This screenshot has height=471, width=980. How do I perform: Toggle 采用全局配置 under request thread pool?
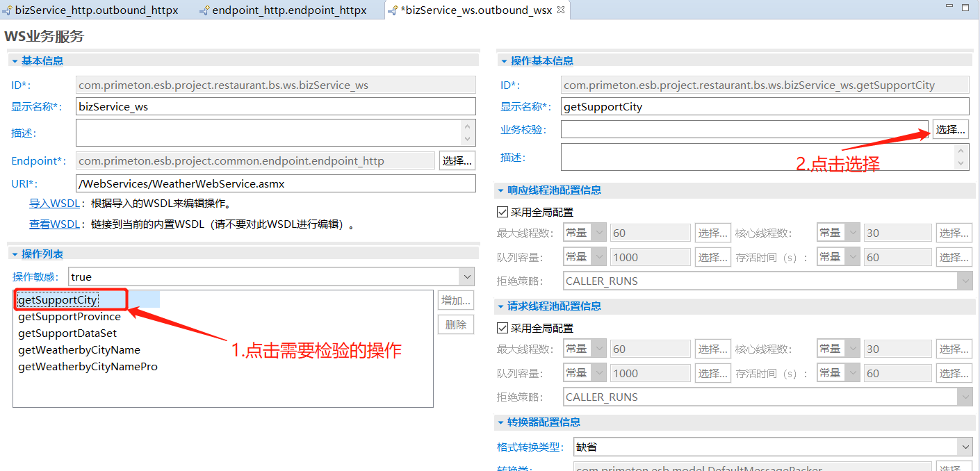pyautogui.click(x=503, y=329)
